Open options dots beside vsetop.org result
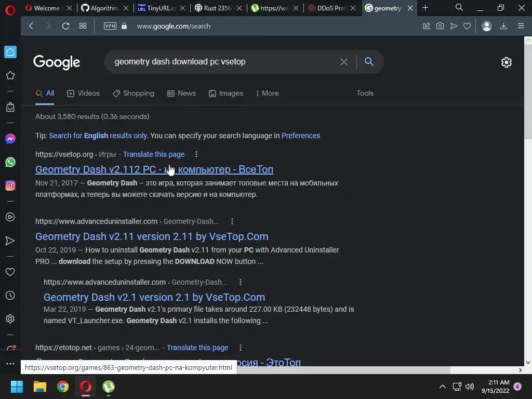The width and height of the screenshot is (532, 399). tap(196, 154)
